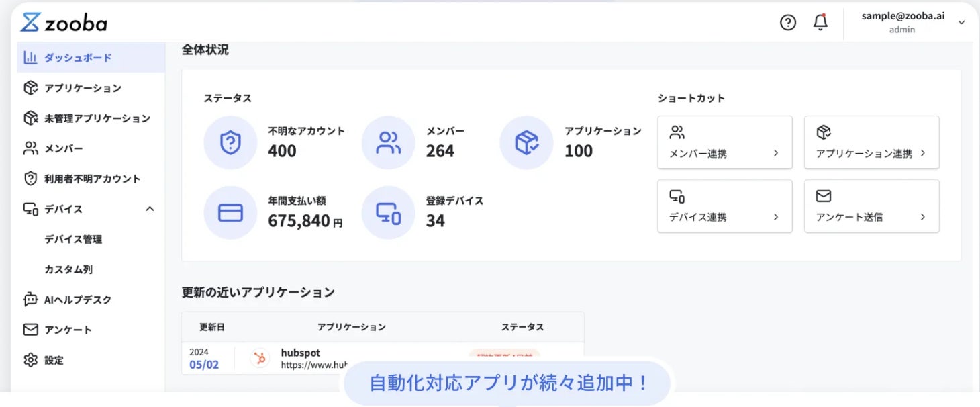Image resolution: width=980 pixels, height=407 pixels.
Task: Click the unknown accounts shield icon
Action: point(230,142)
